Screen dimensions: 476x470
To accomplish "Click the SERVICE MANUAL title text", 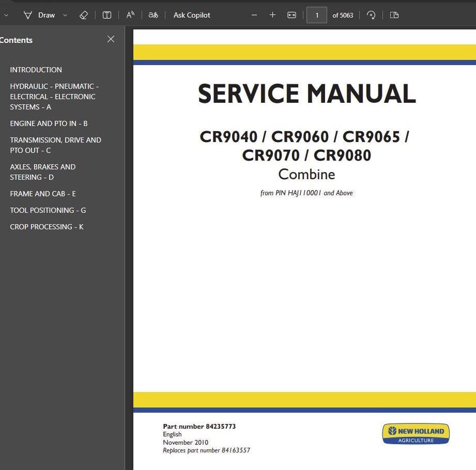I will tap(306, 94).
